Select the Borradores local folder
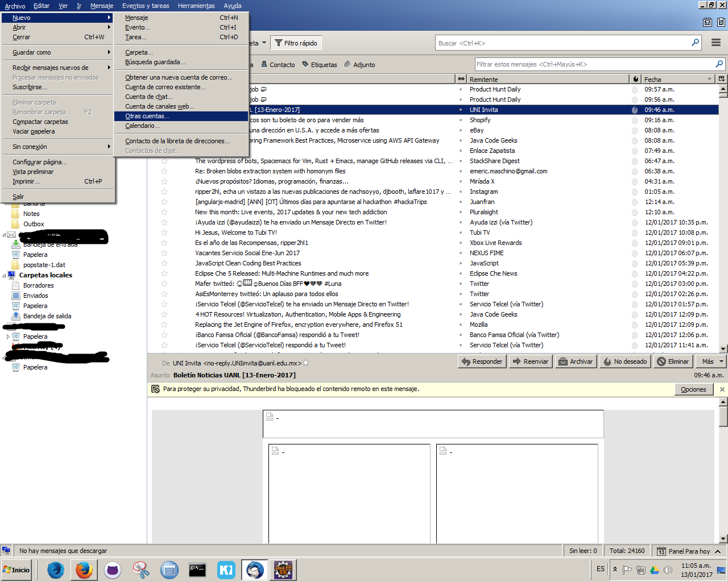This screenshot has width=728, height=582. coord(38,285)
